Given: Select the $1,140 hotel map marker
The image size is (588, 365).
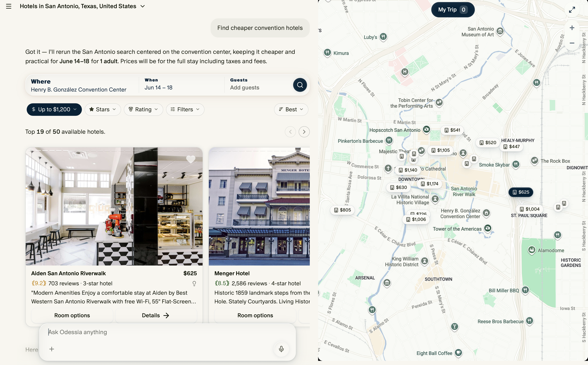Looking at the screenshot, I should [408, 170].
